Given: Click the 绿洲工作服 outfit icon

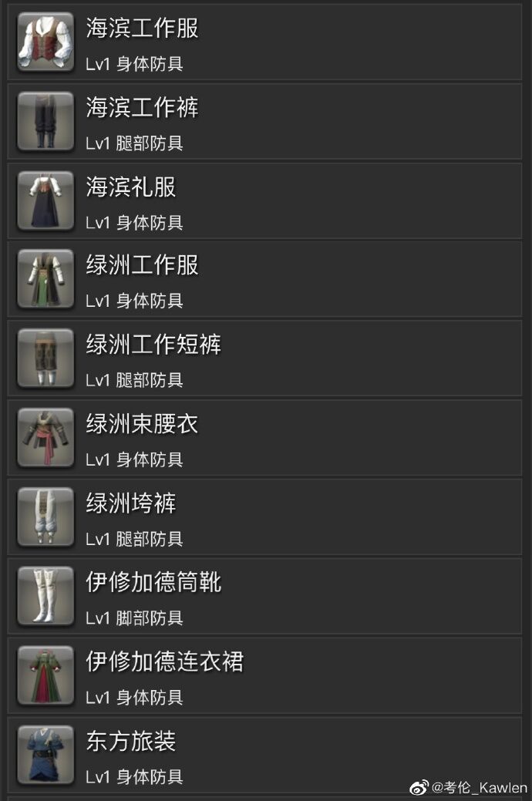Looking at the screenshot, I should [x=46, y=279].
